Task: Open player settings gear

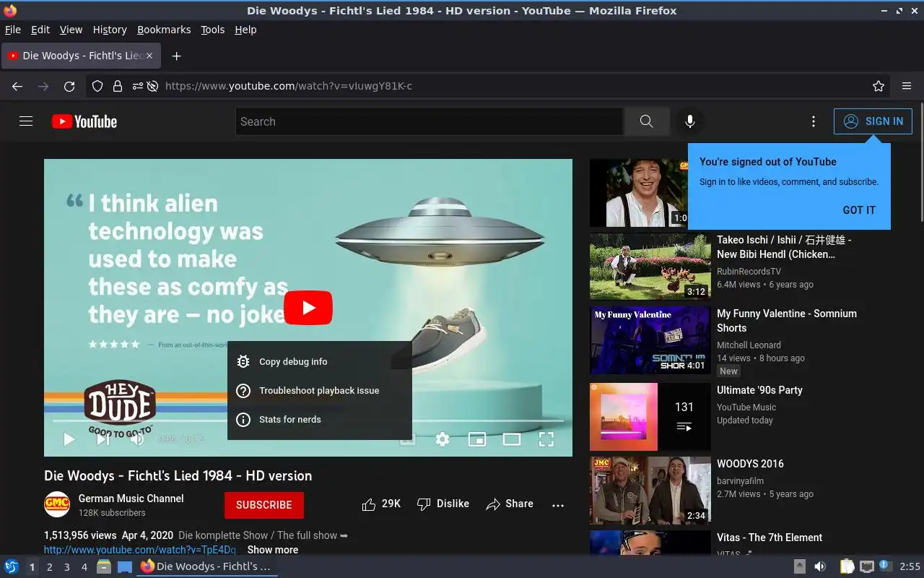Action: click(x=443, y=439)
